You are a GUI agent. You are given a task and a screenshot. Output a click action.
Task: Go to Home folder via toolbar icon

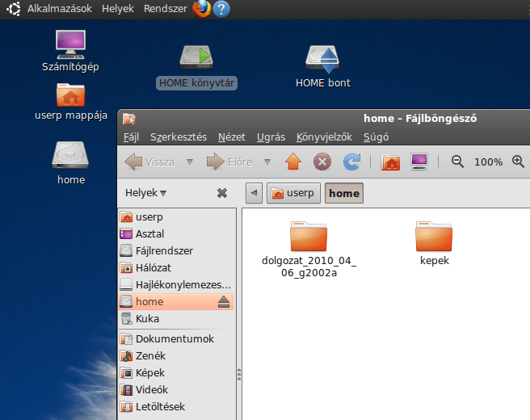click(391, 162)
